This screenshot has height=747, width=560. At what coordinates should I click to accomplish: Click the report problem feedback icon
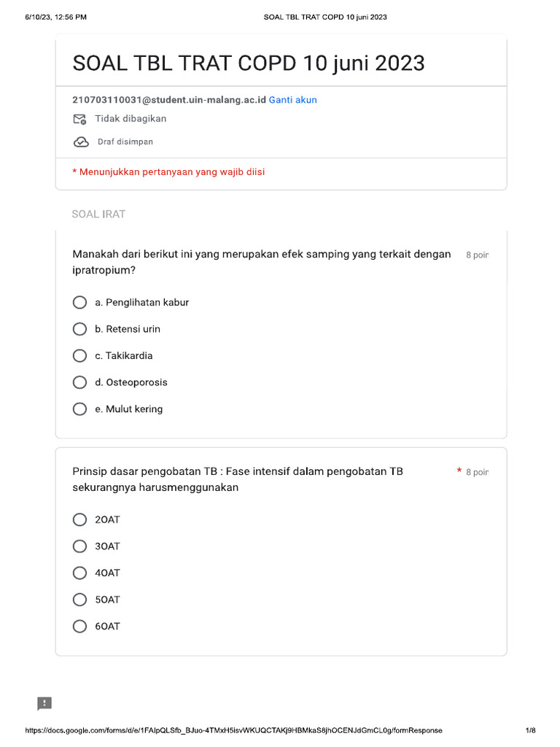click(x=44, y=703)
